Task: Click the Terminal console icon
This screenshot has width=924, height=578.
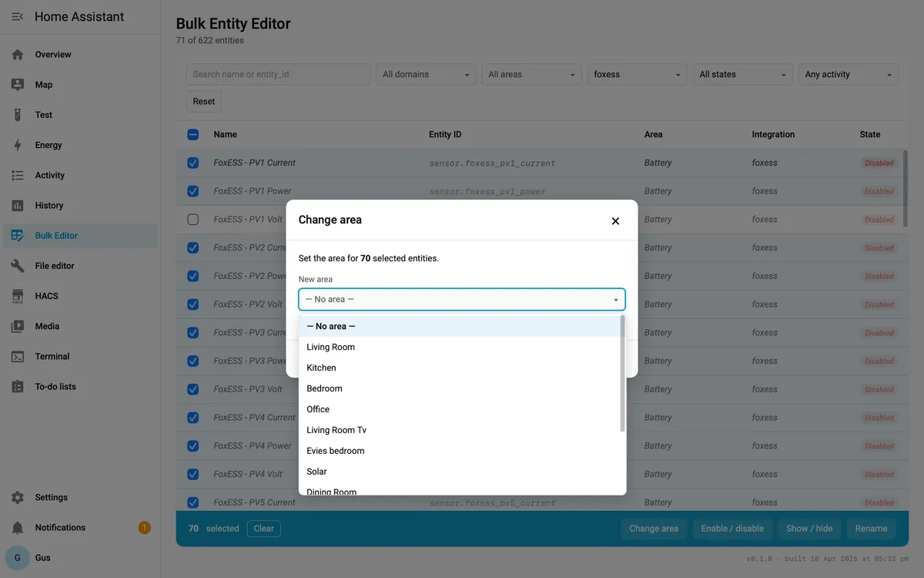Action: [x=18, y=357]
